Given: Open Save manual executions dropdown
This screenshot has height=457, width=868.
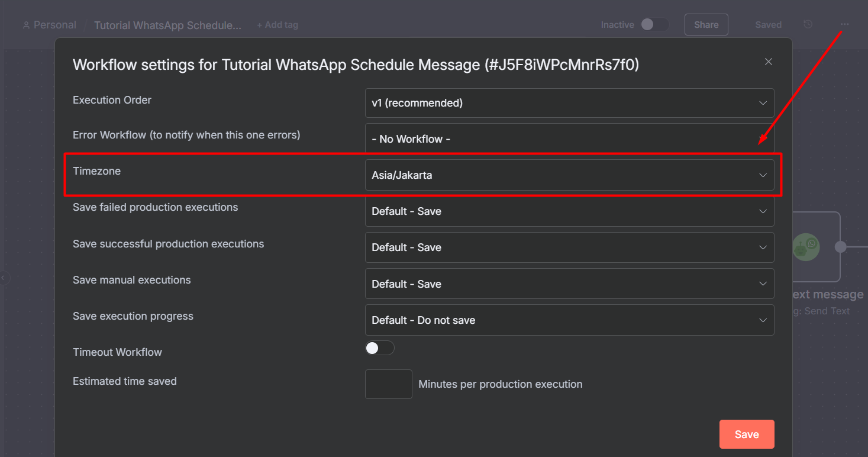Looking at the screenshot, I should (569, 284).
